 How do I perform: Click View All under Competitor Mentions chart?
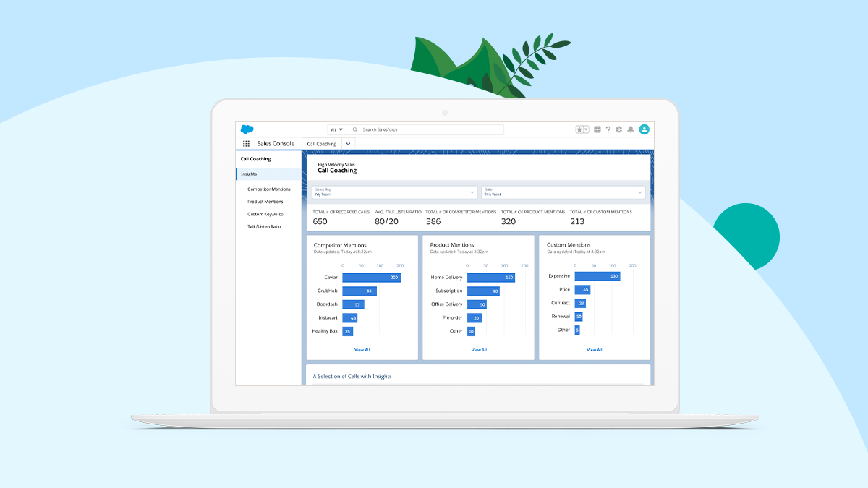[362, 350]
